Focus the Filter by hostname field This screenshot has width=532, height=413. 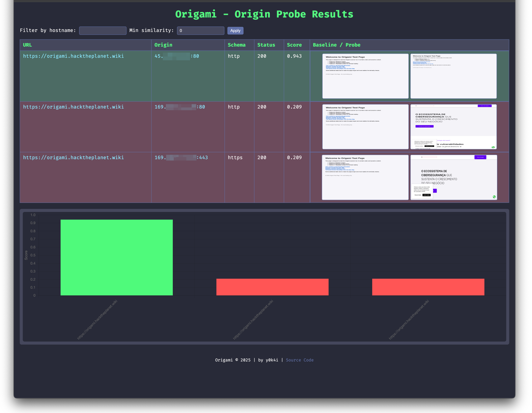103,30
